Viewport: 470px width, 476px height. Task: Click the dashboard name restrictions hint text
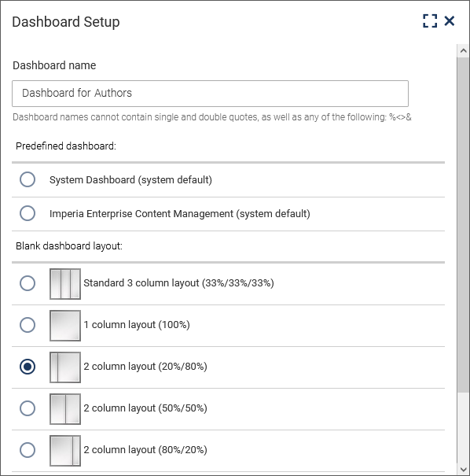[x=212, y=117]
